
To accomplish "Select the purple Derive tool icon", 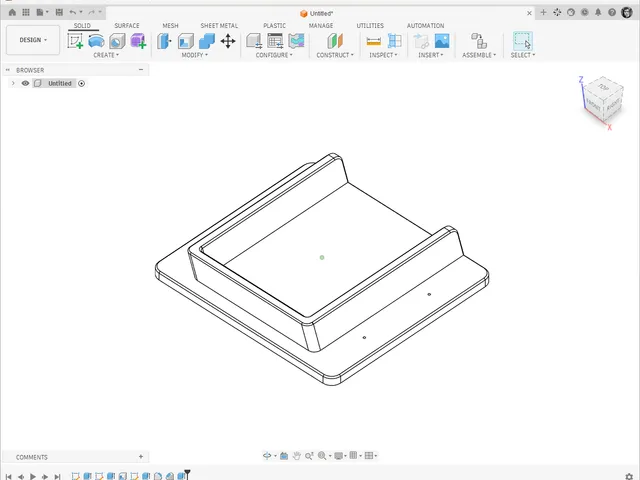I will pyautogui.click(x=138, y=41).
